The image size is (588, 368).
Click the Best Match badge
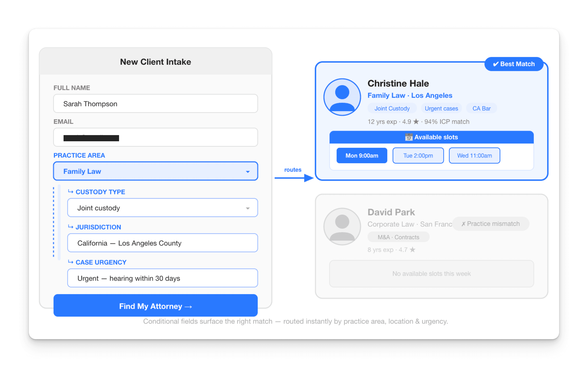click(514, 64)
